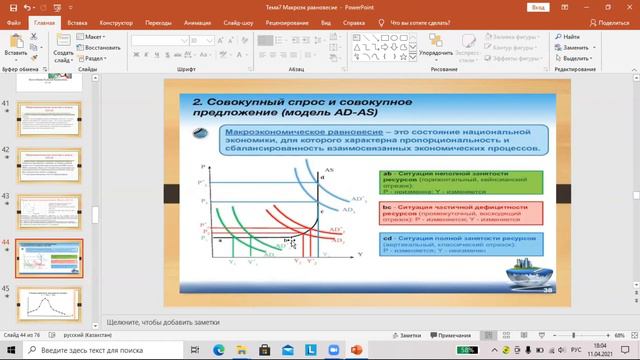Reset the slide using Восстановить

[x=98, y=47]
